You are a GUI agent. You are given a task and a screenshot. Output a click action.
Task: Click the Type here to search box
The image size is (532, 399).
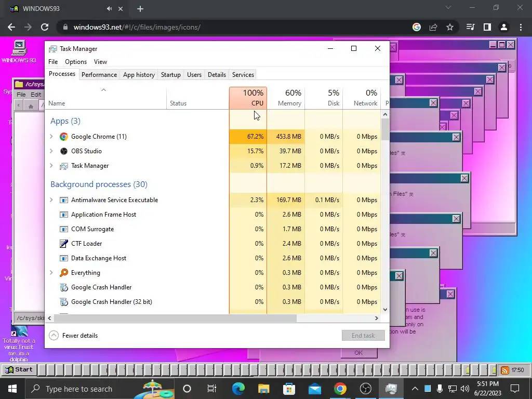tap(100, 389)
